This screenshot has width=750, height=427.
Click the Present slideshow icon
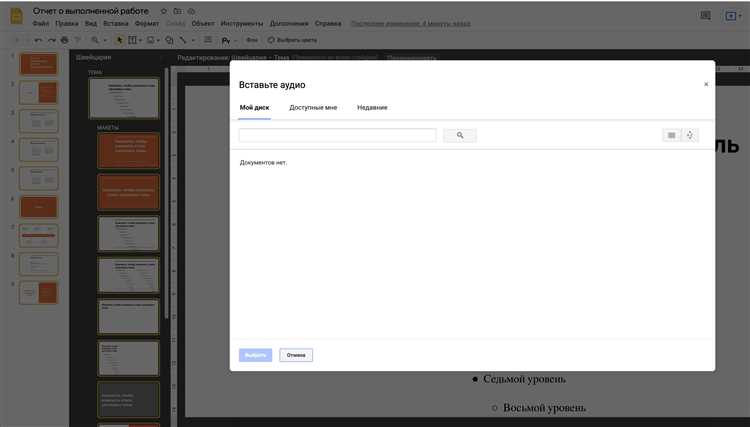pos(730,16)
